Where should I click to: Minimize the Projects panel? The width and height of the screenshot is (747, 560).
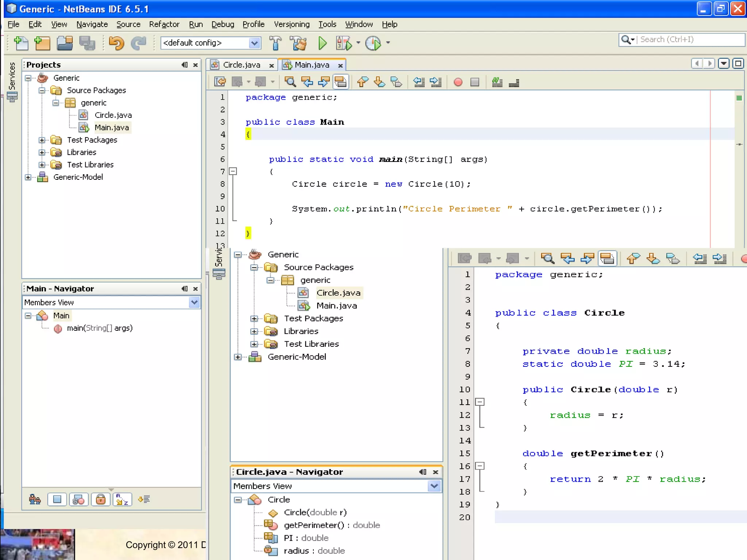185,65
